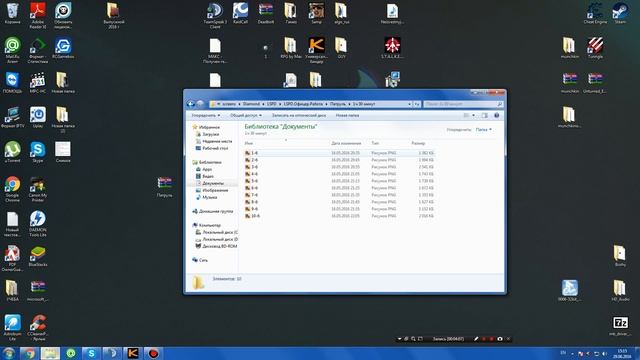
Task: Select the PNG file named 1-6
Action: [339, 153]
